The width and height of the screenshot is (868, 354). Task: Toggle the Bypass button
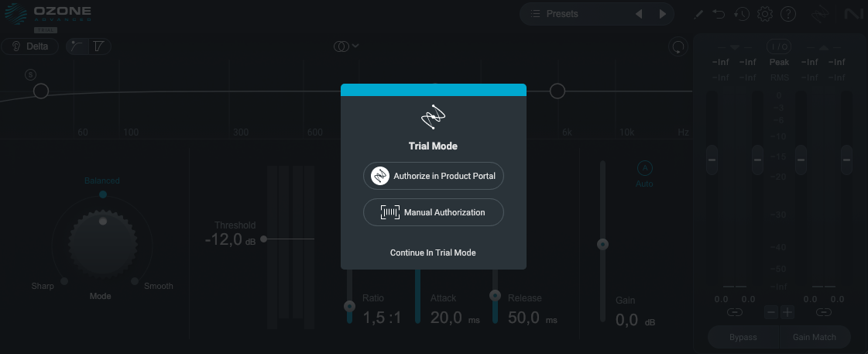tap(743, 337)
